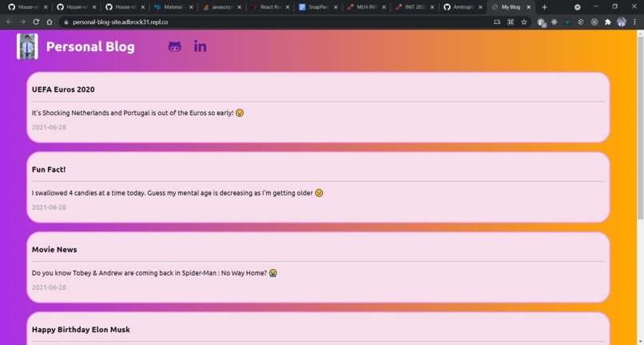Switch to the MLH INIT tab
Viewport: 644px width, 345px height.
[365, 7]
